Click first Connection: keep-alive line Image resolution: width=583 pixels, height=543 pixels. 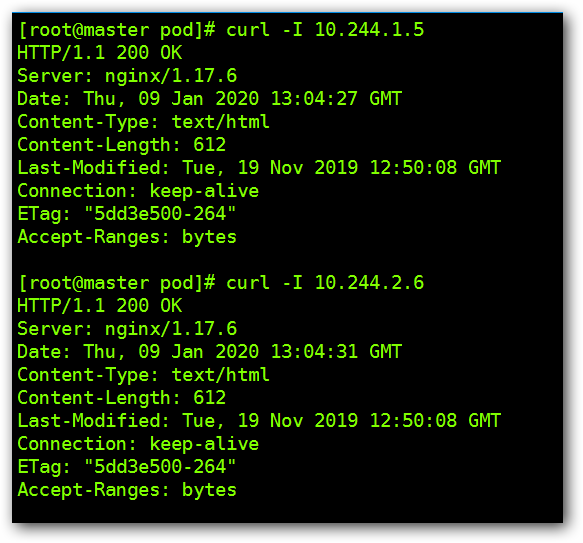tap(138, 191)
